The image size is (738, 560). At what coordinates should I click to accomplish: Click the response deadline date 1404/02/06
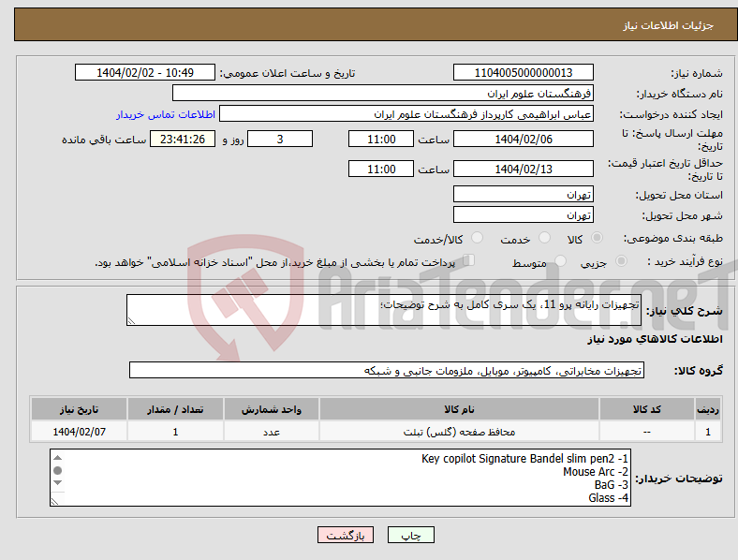coord(523,139)
